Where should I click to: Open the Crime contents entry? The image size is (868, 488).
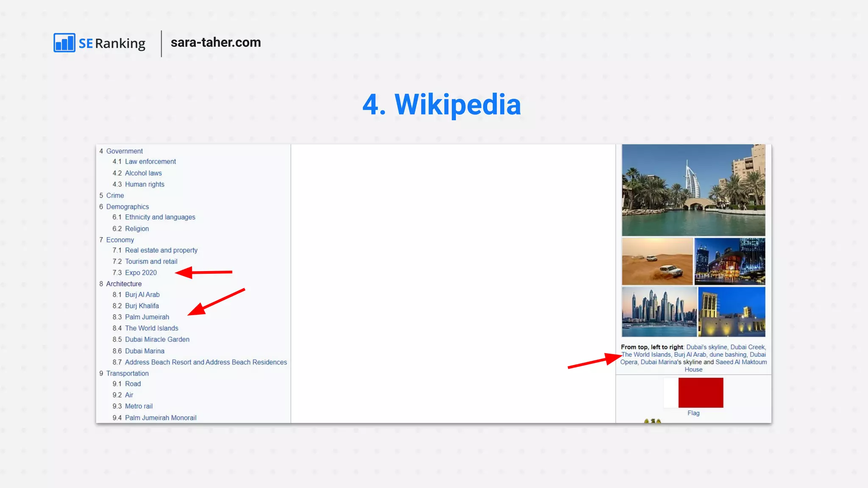click(115, 195)
